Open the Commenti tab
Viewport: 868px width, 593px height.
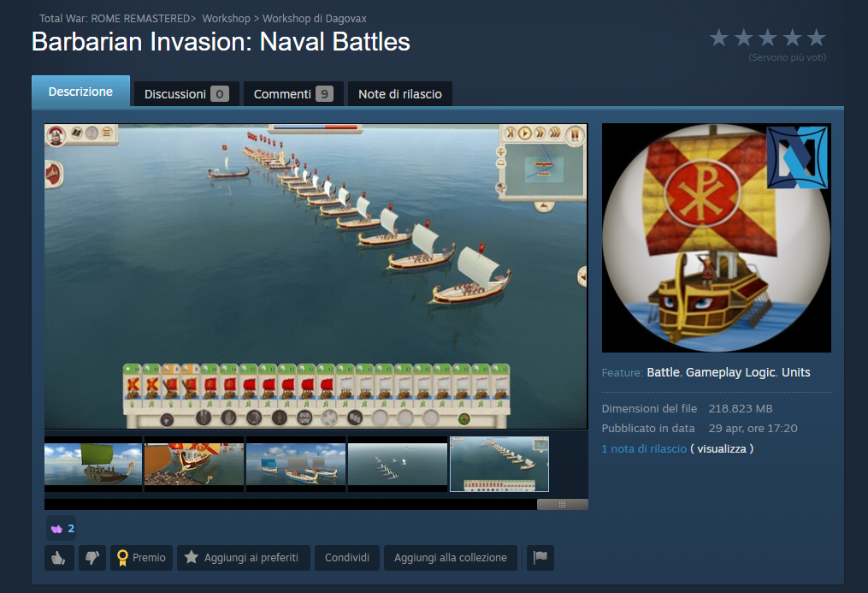coord(293,94)
